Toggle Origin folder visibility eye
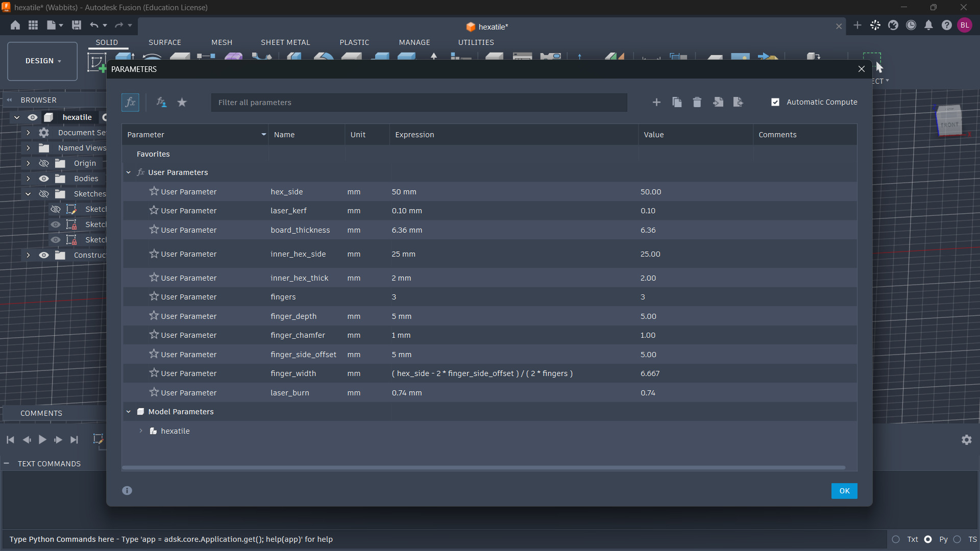Image resolution: width=980 pixels, height=551 pixels. pyautogui.click(x=44, y=163)
